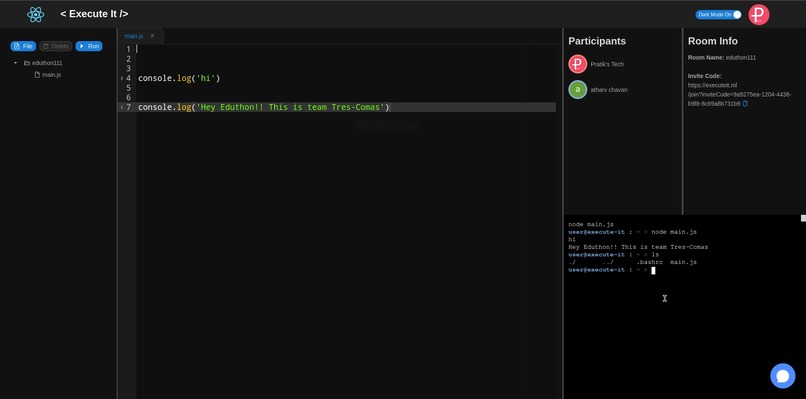
Task: Click the invite URL text
Action: pos(740,95)
